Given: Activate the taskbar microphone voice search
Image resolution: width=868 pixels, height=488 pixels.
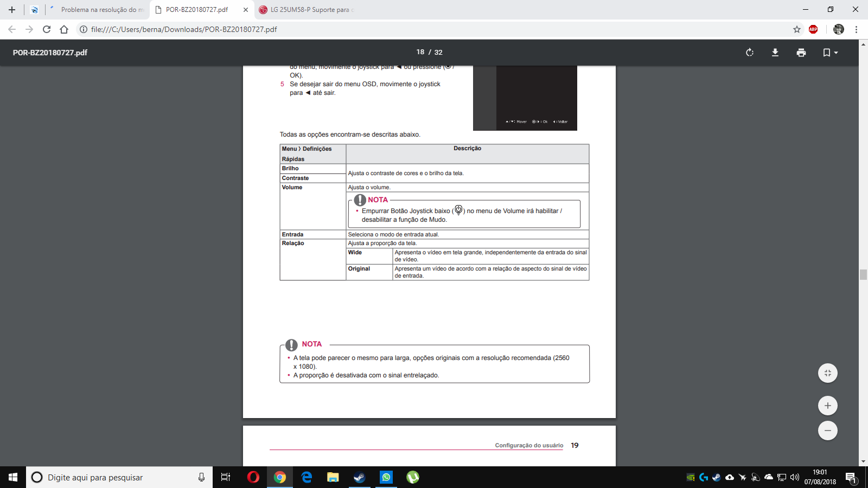Looking at the screenshot, I should click(201, 477).
